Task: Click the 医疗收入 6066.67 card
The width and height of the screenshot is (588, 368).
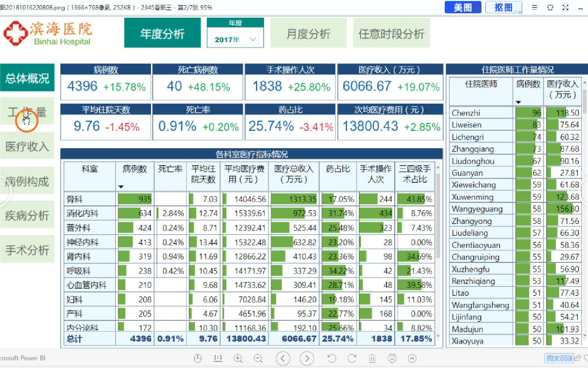Action: (x=390, y=82)
